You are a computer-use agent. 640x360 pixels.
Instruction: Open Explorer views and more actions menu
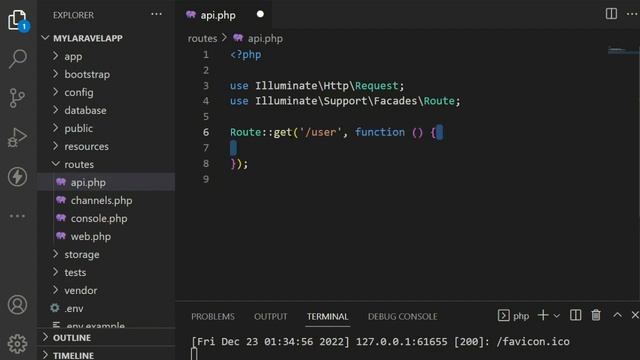point(156,15)
